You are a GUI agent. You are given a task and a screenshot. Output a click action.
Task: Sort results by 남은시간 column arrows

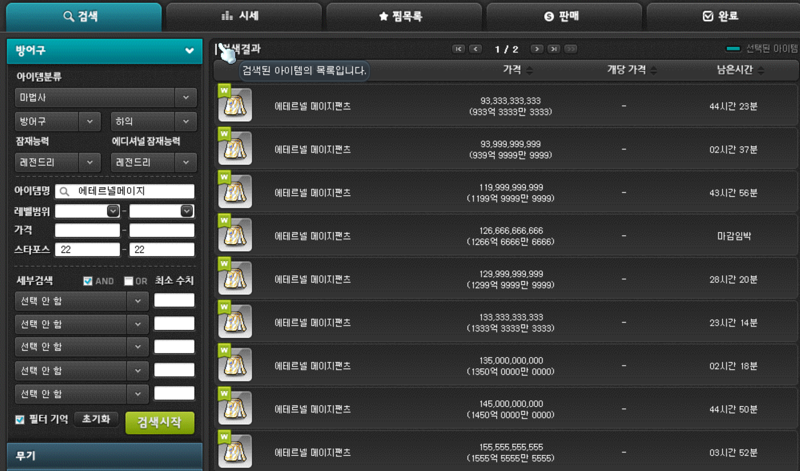pyautogui.click(x=761, y=70)
